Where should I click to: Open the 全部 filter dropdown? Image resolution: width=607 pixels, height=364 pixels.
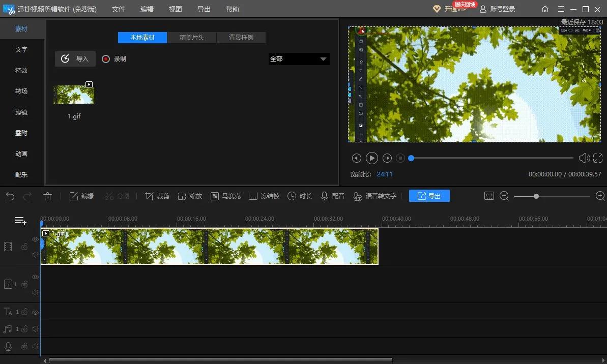pos(299,59)
